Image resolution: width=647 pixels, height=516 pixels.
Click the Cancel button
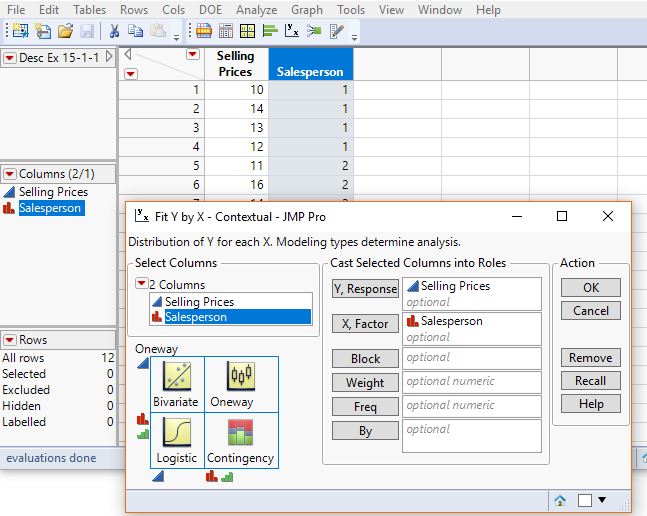[590, 311]
